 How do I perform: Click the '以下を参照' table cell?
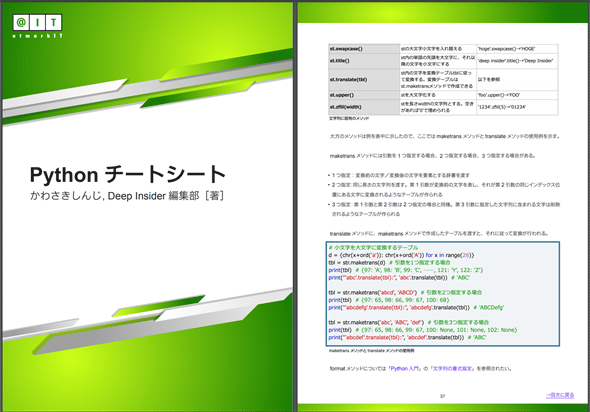tap(517, 79)
